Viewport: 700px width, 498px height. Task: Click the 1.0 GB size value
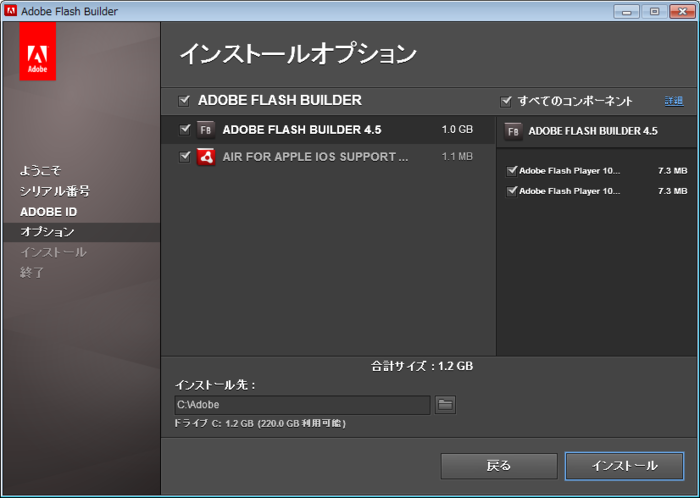[x=457, y=129]
